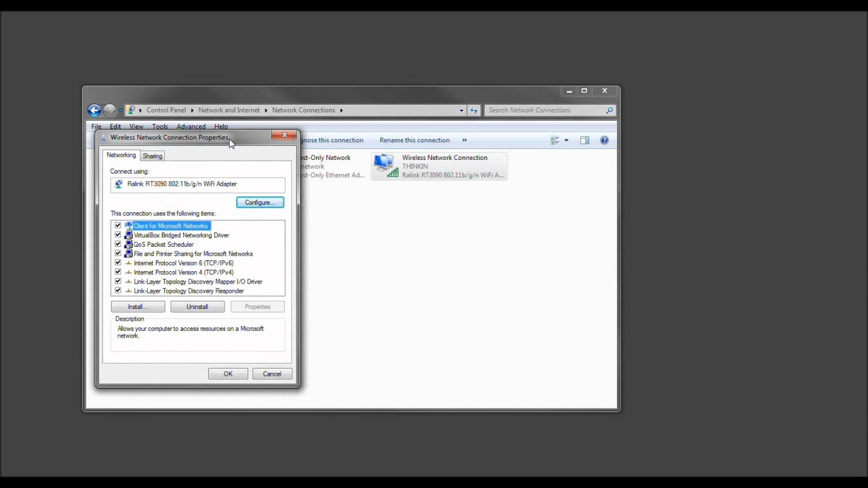Uncheck File and Printer Sharing checkbox

(118, 253)
